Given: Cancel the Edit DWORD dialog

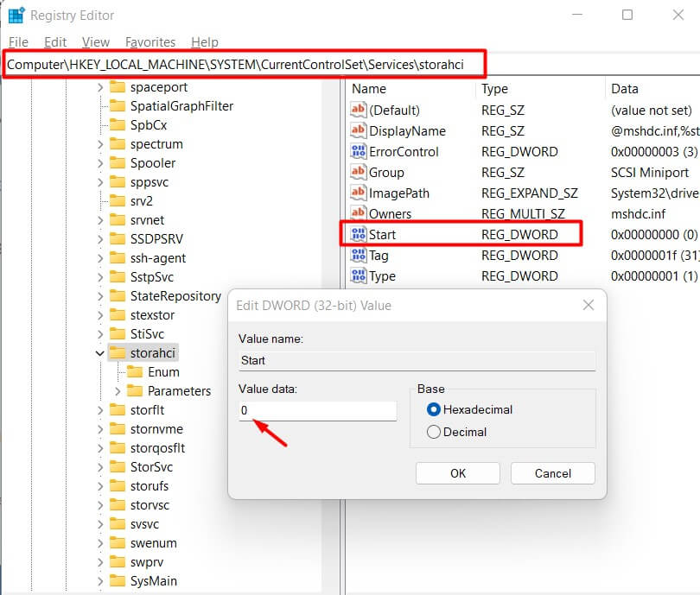Looking at the screenshot, I should (x=553, y=473).
